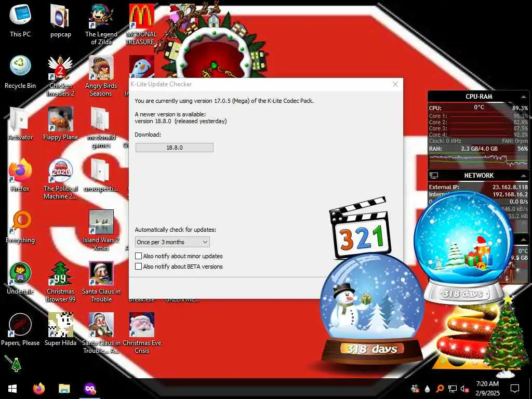Image resolution: width=532 pixels, height=399 pixels.
Task: Click the RAM usage history graph
Action: (478, 161)
